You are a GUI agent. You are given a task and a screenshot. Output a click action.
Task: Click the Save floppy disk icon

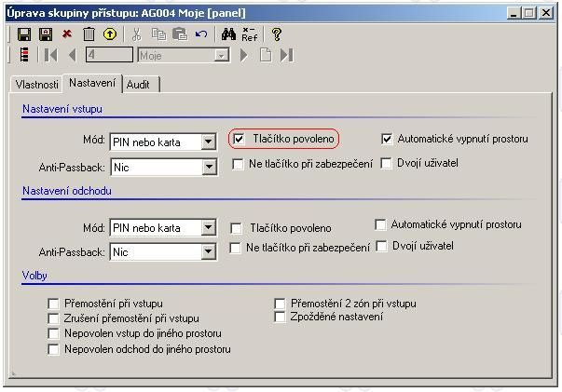coord(24,34)
